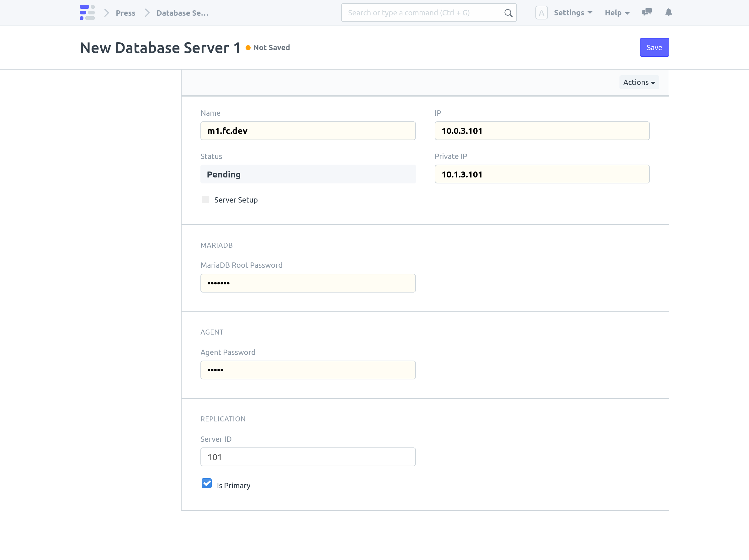Open the chat feedback icon
749x560 pixels.
point(647,13)
